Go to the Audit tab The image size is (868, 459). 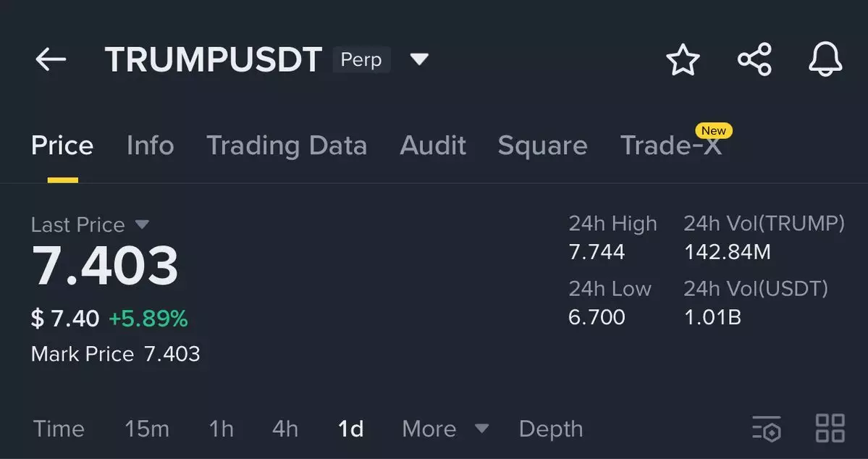coord(433,146)
